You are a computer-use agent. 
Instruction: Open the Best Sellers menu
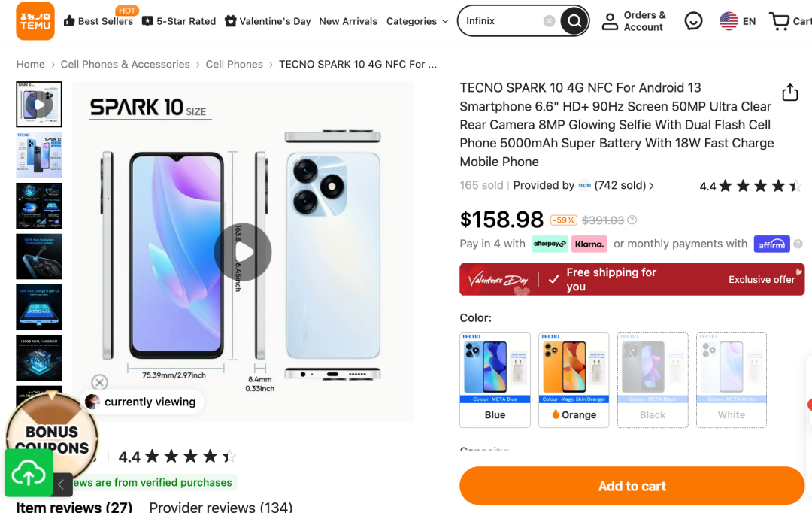pyautogui.click(x=98, y=21)
